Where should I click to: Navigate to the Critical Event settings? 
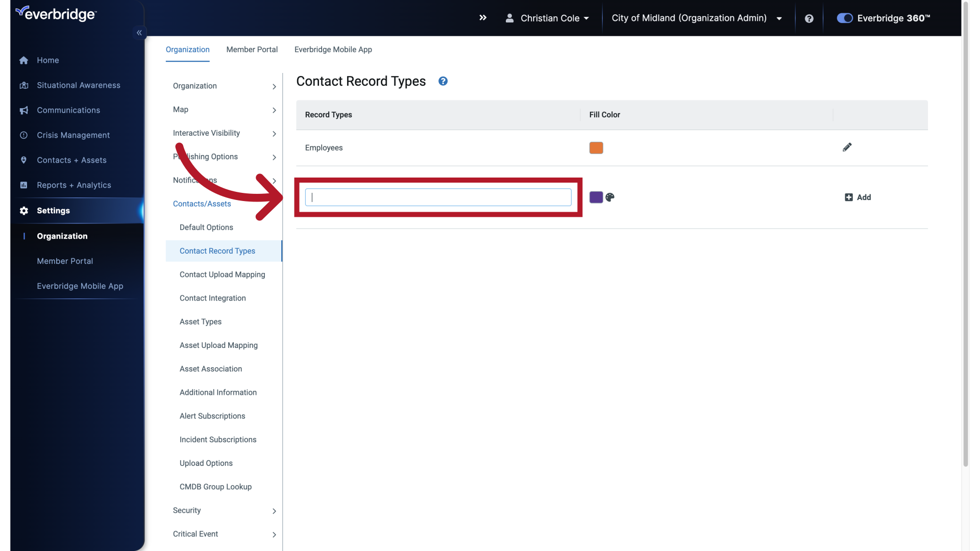(x=195, y=534)
